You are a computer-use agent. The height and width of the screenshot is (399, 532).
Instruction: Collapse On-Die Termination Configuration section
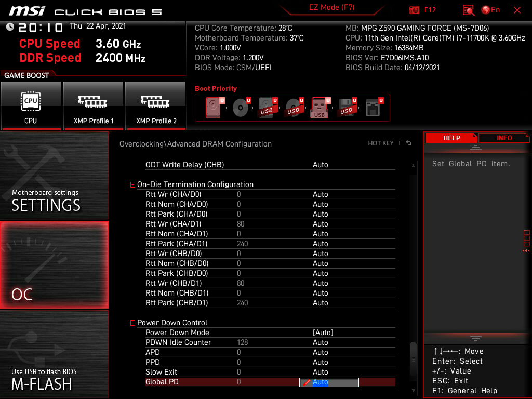132,184
